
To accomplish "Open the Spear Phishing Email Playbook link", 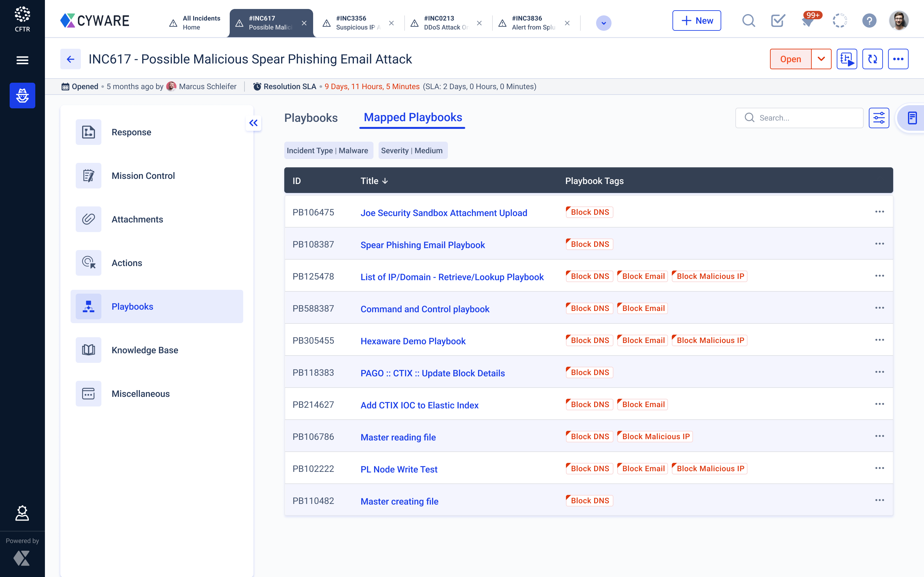I will click(422, 245).
